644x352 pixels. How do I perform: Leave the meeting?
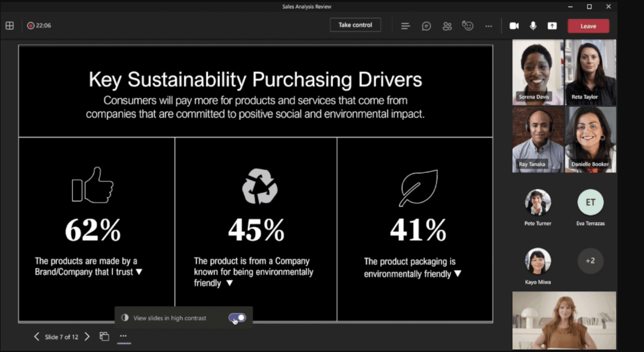[x=588, y=26]
